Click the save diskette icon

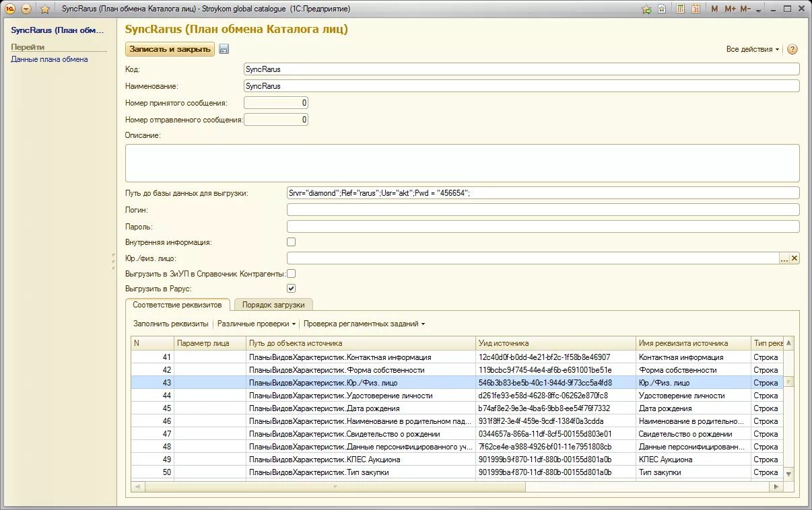224,49
